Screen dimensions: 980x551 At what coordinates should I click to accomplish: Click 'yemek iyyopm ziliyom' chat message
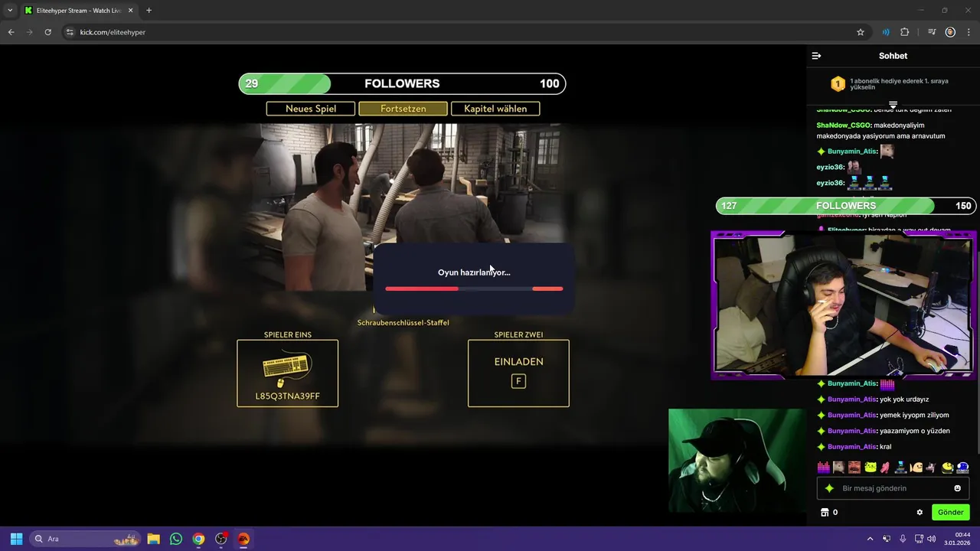click(914, 416)
